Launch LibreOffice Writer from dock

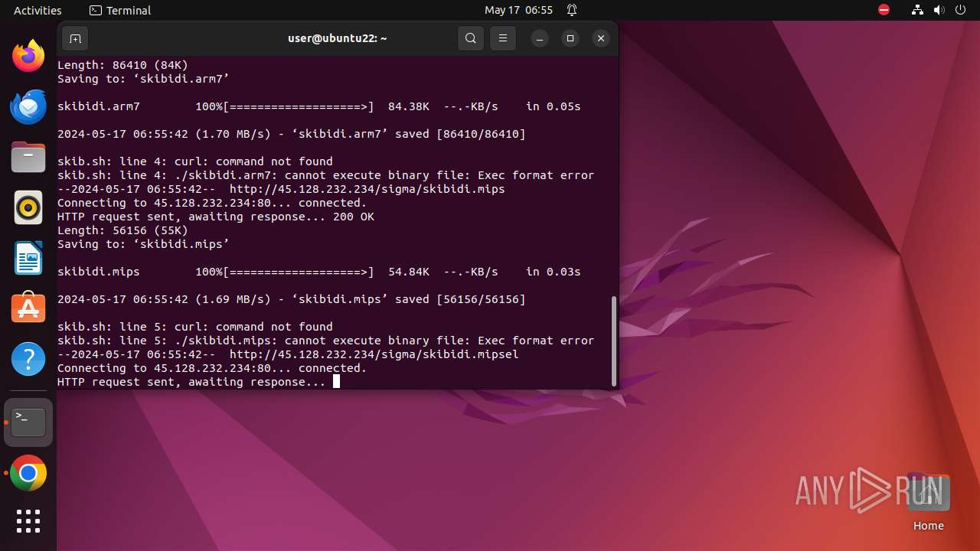point(28,258)
